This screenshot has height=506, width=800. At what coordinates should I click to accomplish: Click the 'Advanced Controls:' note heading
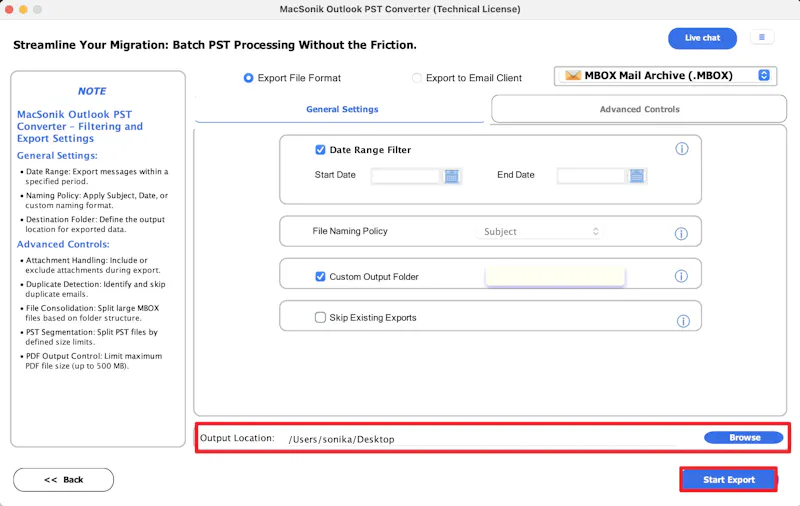pos(63,244)
